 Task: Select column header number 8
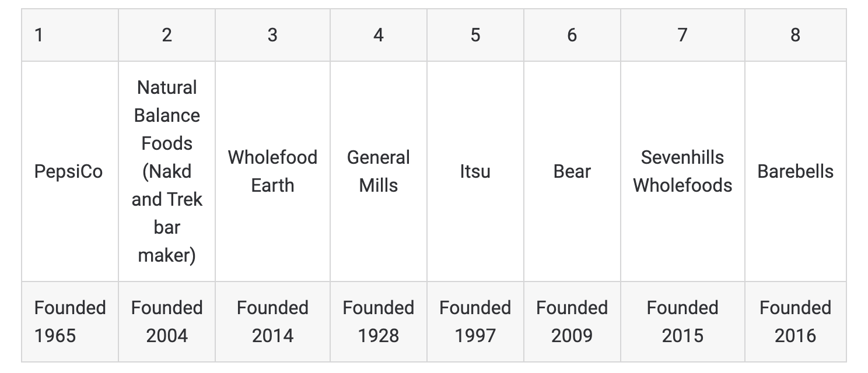pyautogui.click(x=795, y=36)
